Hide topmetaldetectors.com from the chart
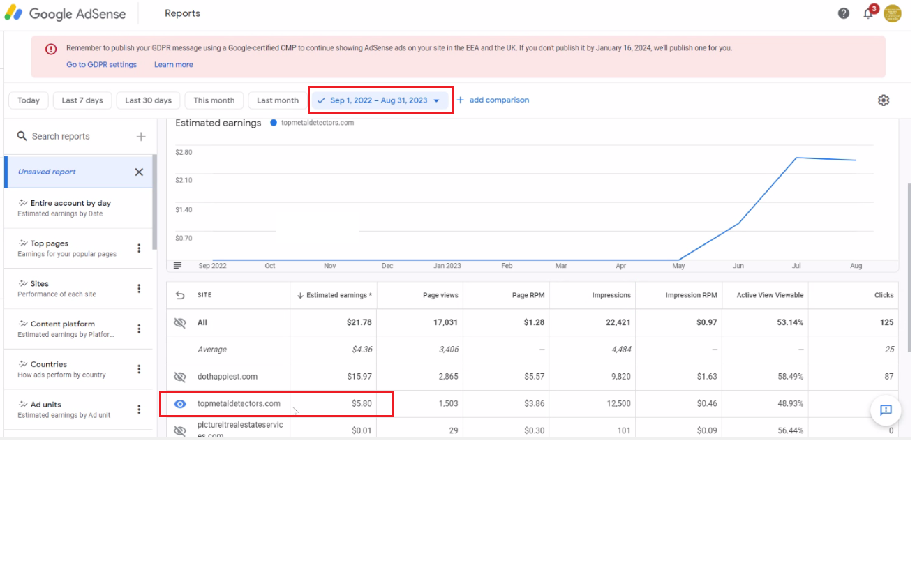 pos(180,403)
